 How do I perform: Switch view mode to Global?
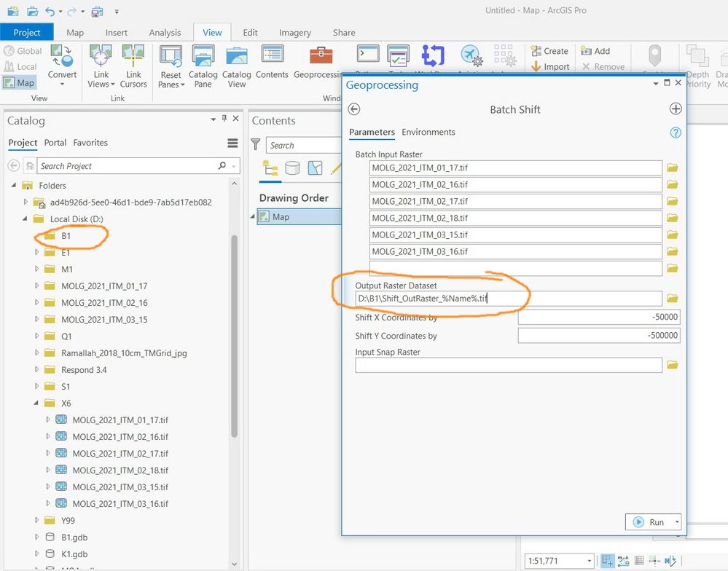click(x=23, y=51)
